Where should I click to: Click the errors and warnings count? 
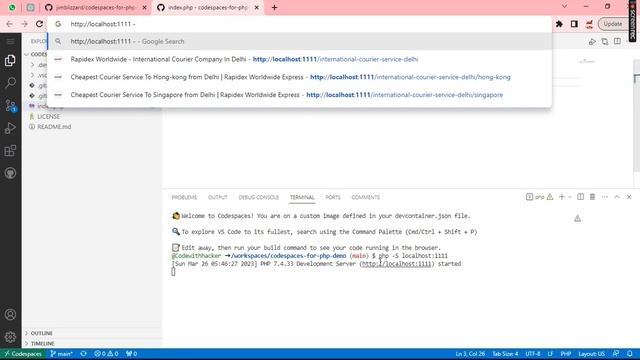(x=106, y=353)
